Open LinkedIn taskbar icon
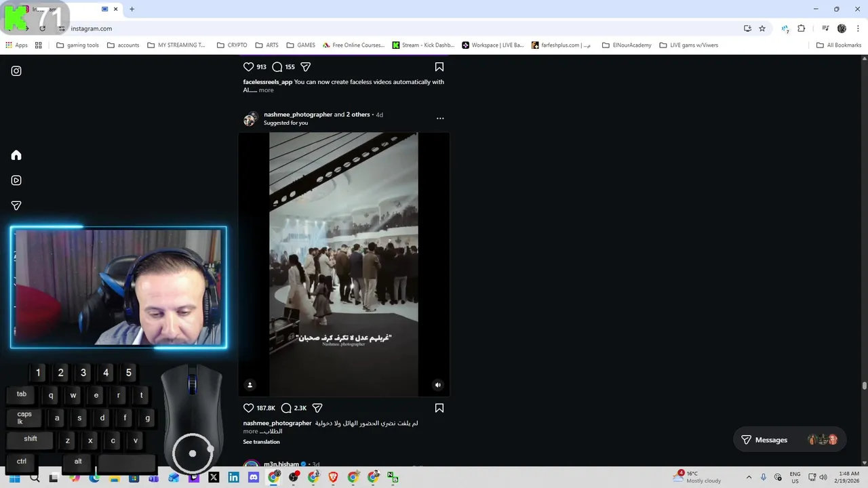The image size is (868, 488). [x=233, y=477]
